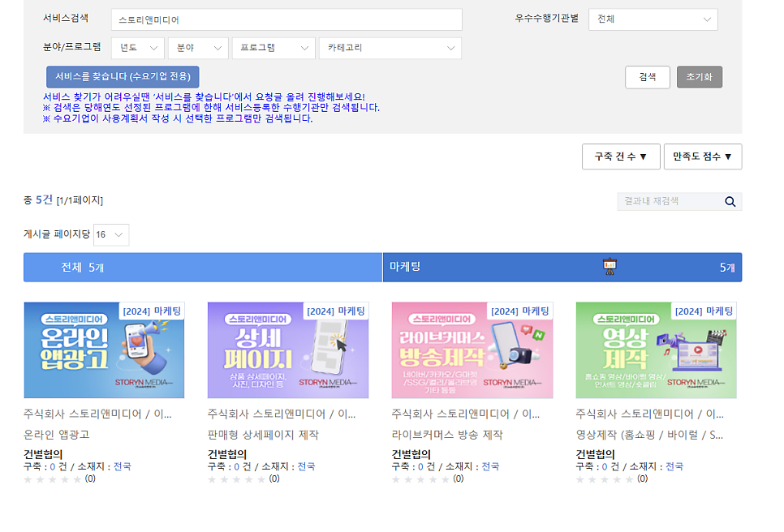Click the presentation board icon in 마케팅 tab

click(610, 267)
